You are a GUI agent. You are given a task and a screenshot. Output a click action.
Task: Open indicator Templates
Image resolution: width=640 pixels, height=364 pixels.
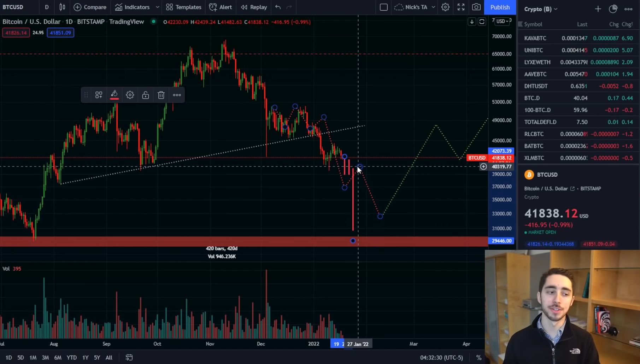184,7
